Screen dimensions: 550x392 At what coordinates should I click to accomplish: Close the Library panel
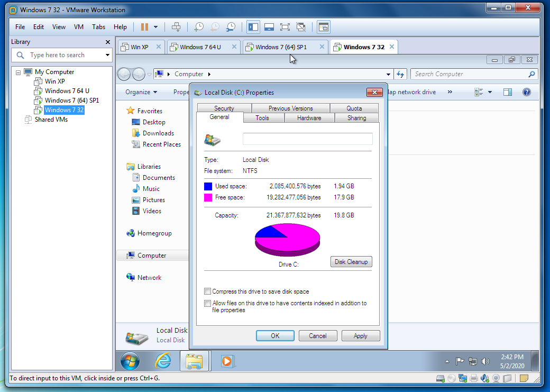click(x=108, y=42)
